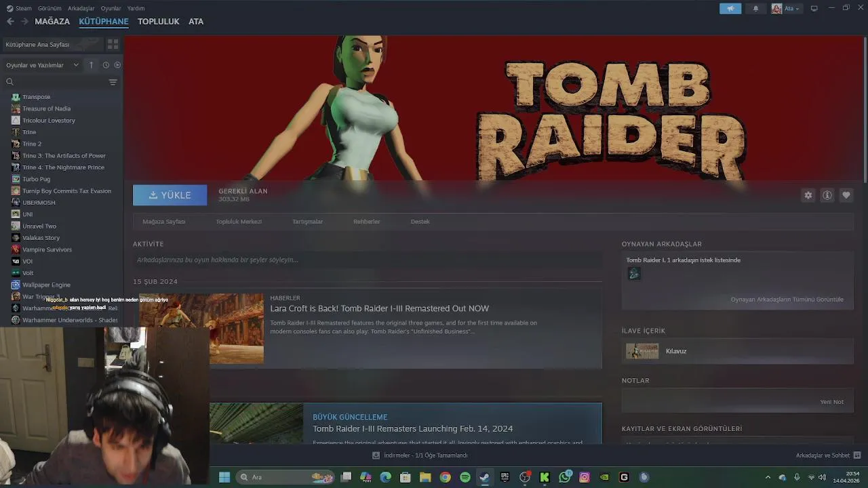This screenshot has height=488, width=868.
Task: Open the Yardım menu
Action: 136,8
